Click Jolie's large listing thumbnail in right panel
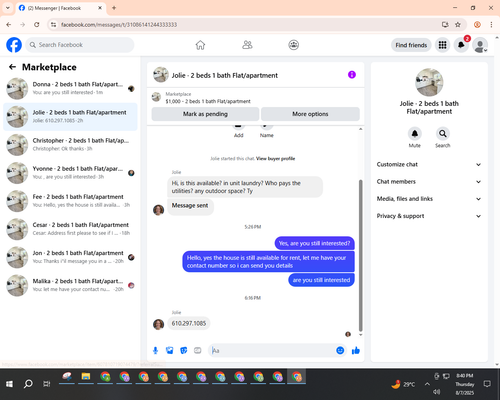 tap(429, 82)
